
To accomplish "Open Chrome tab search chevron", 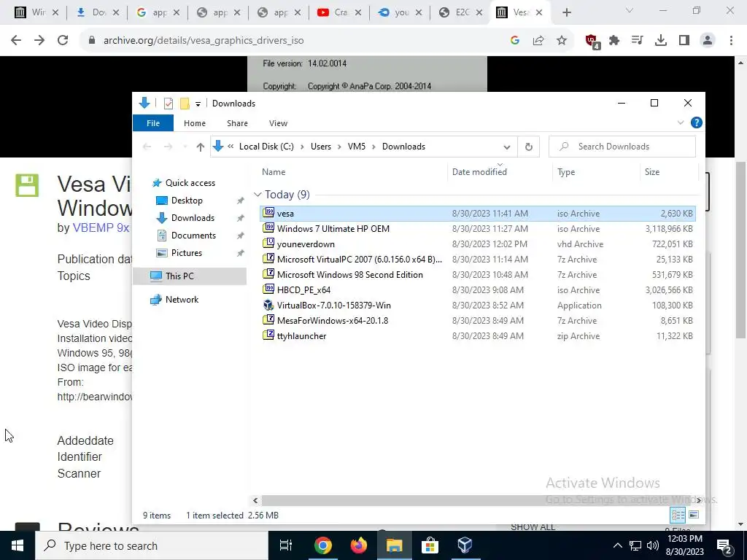I will [x=629, y=10].
